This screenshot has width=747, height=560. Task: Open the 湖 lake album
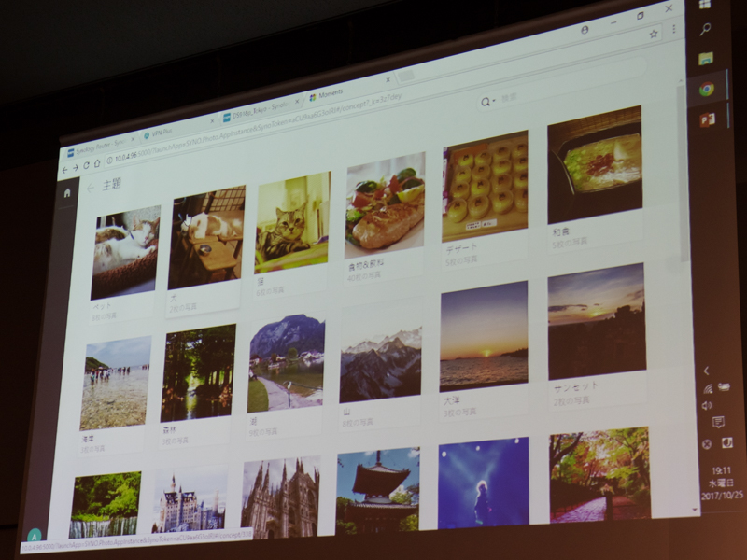287,363
